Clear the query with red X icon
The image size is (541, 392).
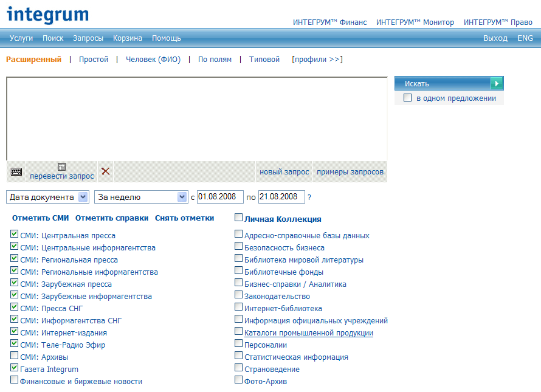(106, 171)
